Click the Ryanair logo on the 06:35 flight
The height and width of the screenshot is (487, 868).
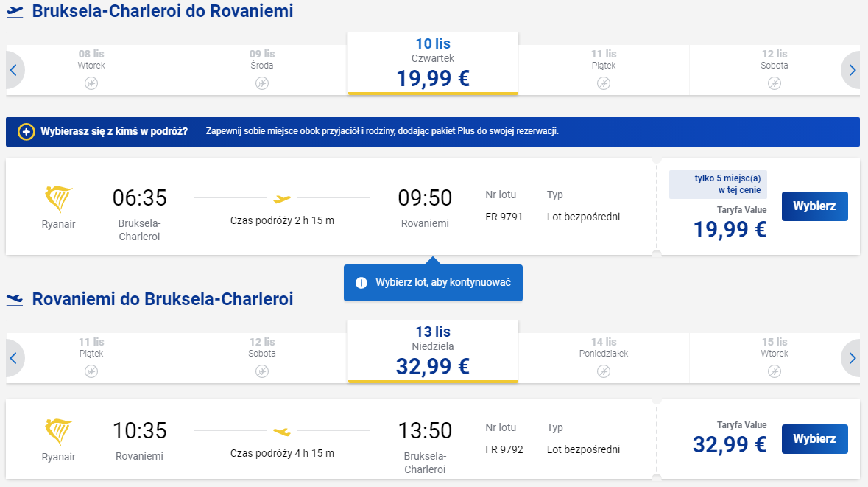[58, 199]
